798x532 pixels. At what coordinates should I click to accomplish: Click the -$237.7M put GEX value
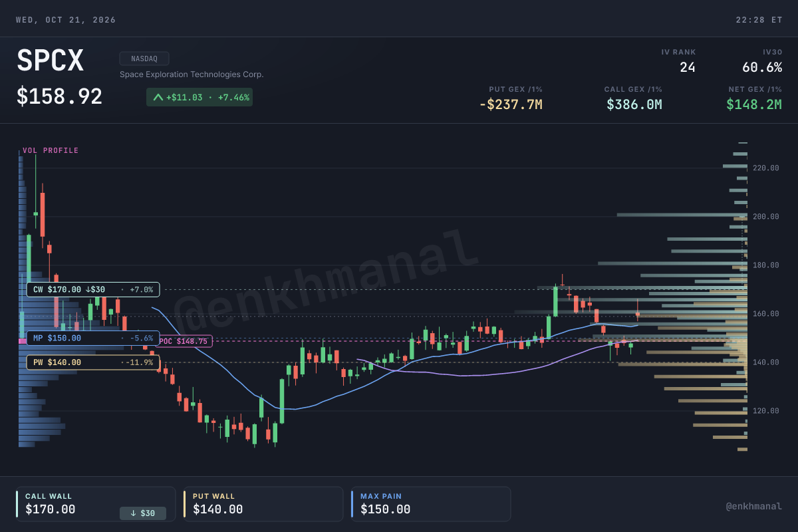(x=511, y=104)
